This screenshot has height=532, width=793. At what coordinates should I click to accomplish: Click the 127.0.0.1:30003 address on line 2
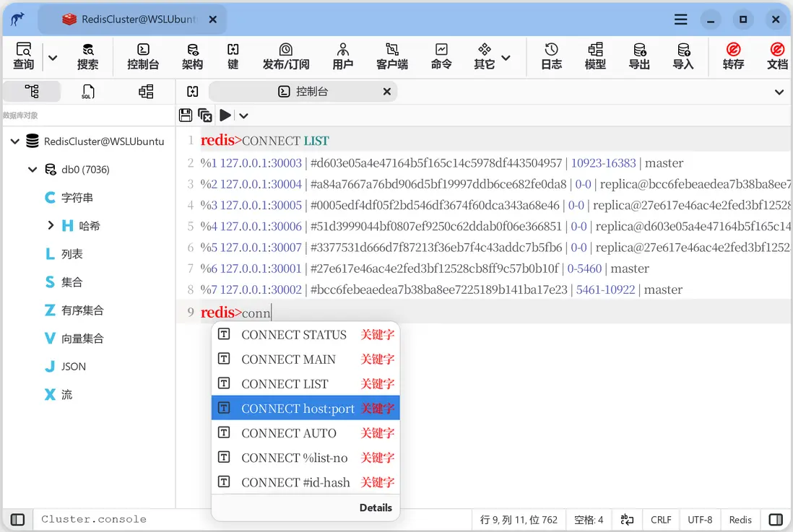pyautogui.click(x=261, y=163)
